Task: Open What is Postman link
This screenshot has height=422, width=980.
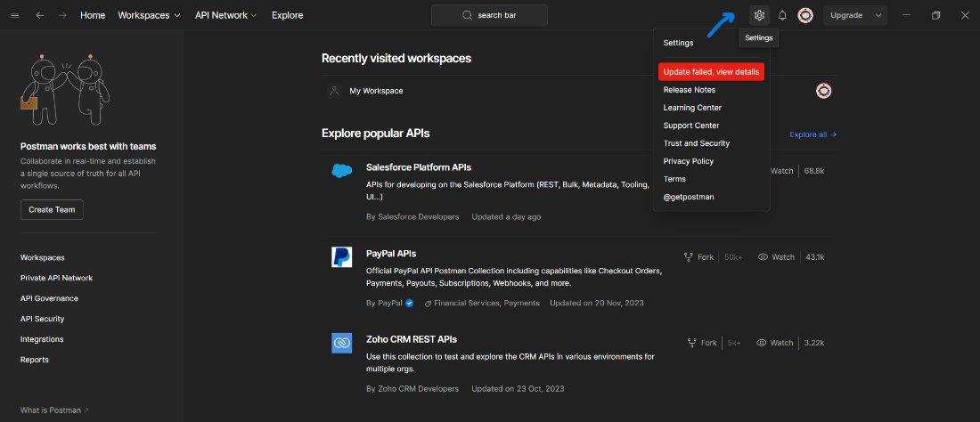Action: point(54,410)
